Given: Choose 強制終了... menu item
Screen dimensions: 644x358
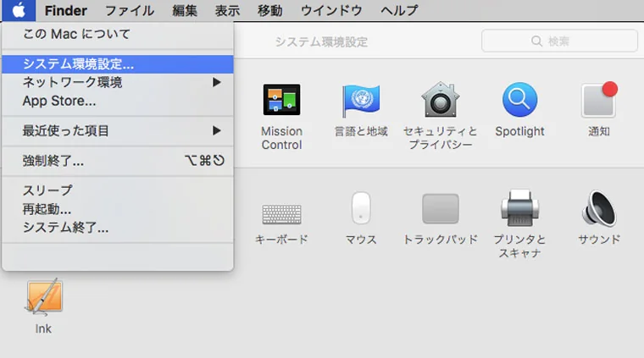Looking at the screenshot, I should point(118,161).
